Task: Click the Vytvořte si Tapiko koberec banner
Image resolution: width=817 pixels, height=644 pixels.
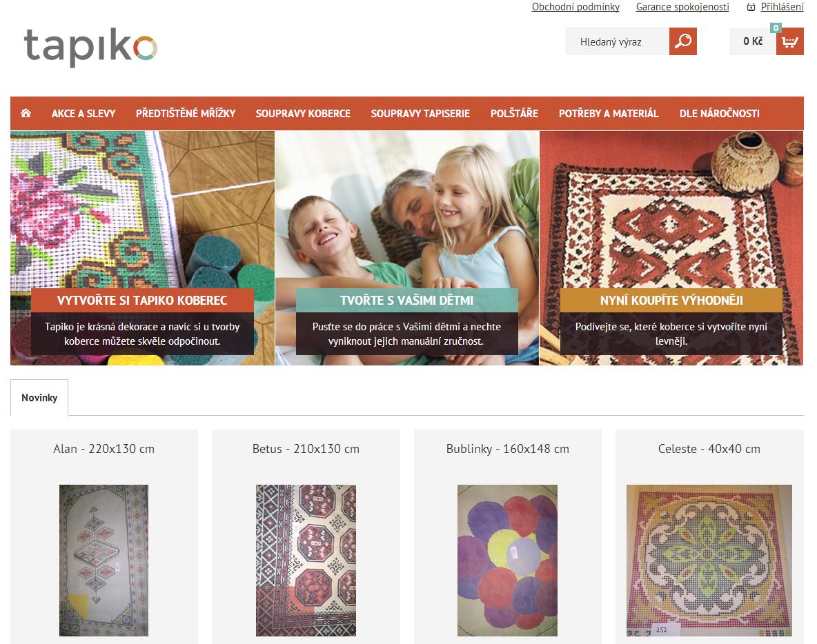Action: click(x=142, y=248)
